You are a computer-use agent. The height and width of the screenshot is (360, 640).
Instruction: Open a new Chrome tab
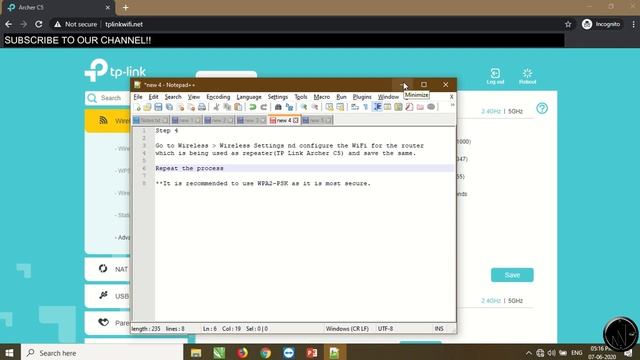pos(125,7)
